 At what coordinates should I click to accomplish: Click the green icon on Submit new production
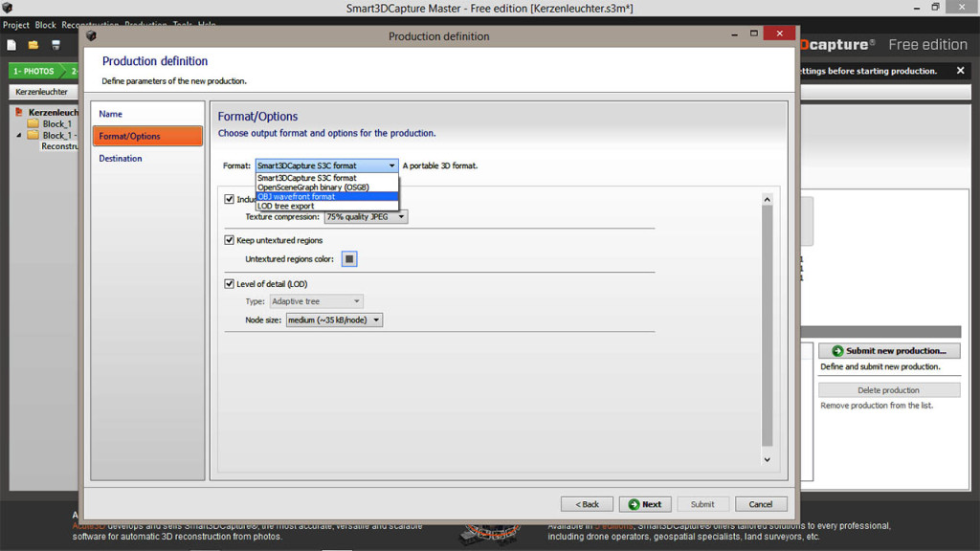click(x=837, y=351)
